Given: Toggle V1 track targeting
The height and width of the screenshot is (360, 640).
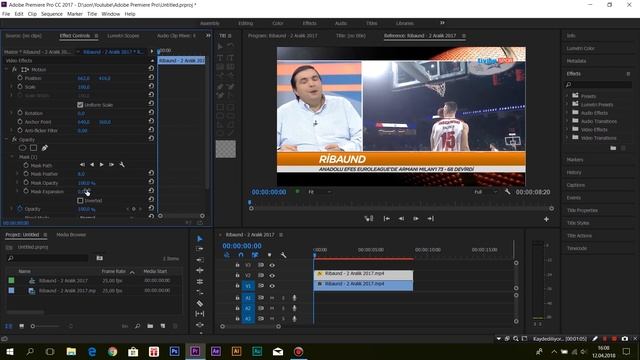Looking at the screenshot, I should coord(248,286).
